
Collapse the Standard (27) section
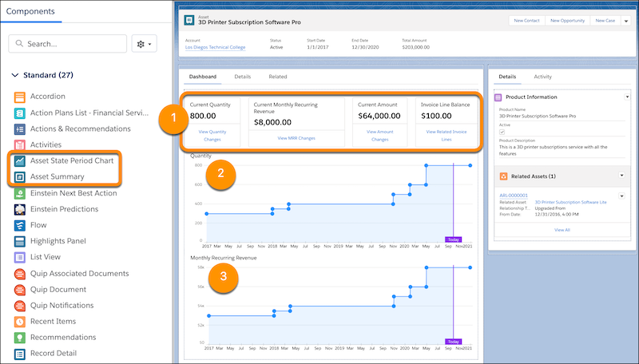pos(15,75)
